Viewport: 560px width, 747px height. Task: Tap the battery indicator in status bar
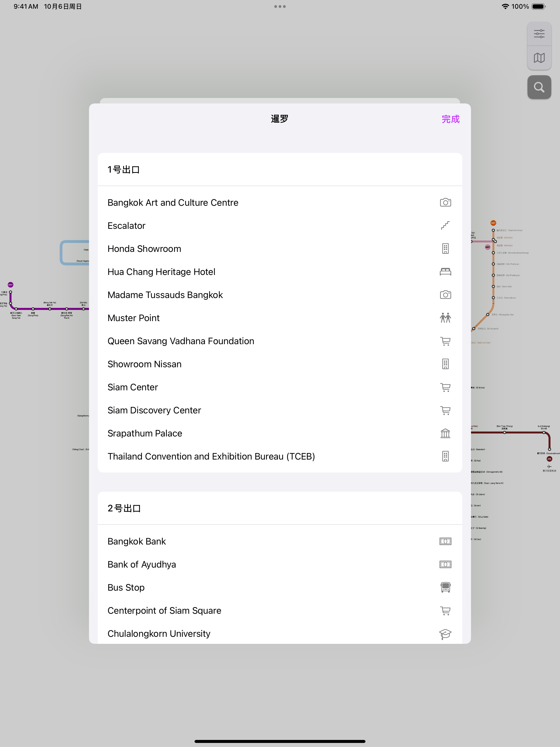click(x=538, y=7)
